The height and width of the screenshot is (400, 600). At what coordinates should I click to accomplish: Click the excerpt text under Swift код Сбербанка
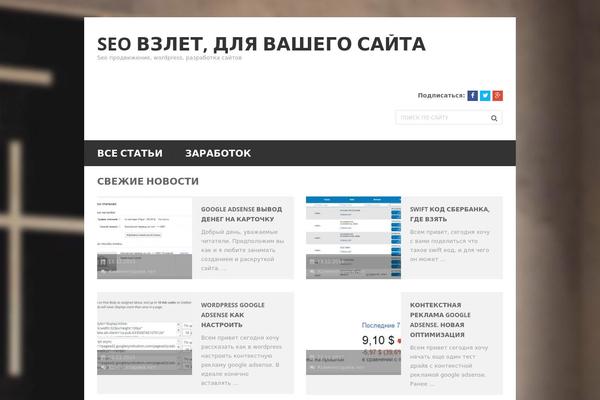[450, 245]
